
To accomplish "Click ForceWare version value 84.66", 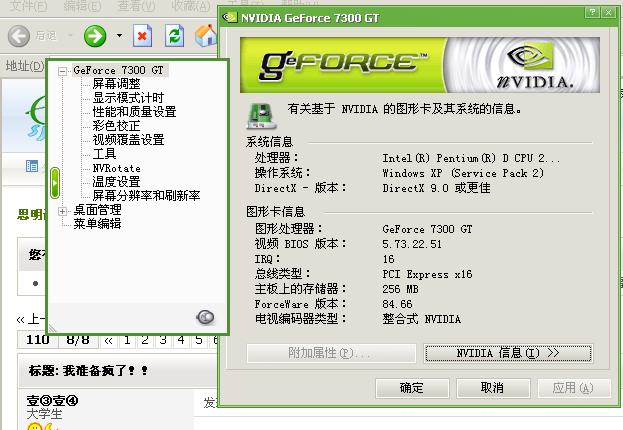I will click(397, 304).
